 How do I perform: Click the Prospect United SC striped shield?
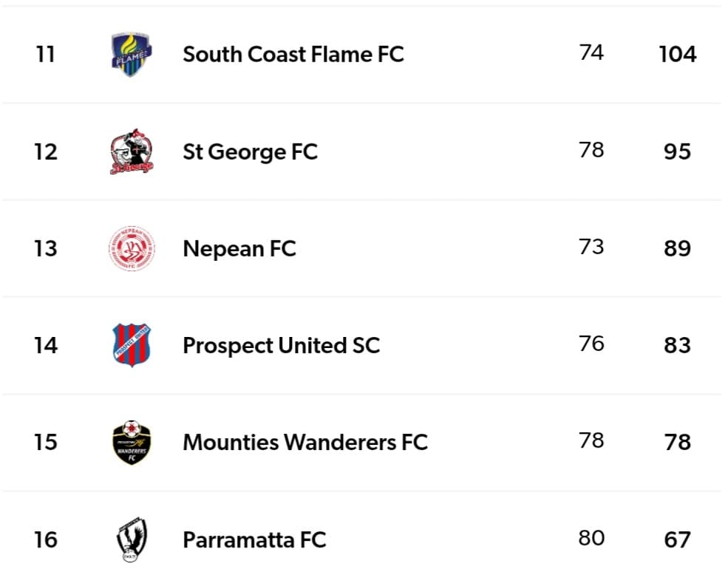point(131,346)
